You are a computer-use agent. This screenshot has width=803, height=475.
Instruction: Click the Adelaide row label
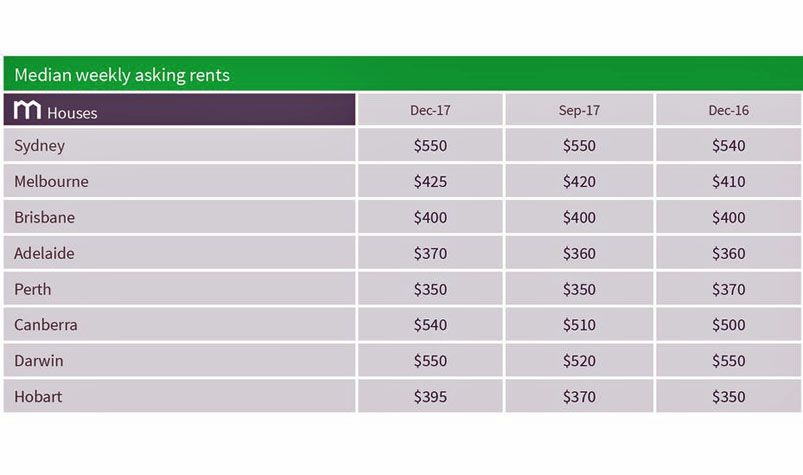click(x=44, y=253)
